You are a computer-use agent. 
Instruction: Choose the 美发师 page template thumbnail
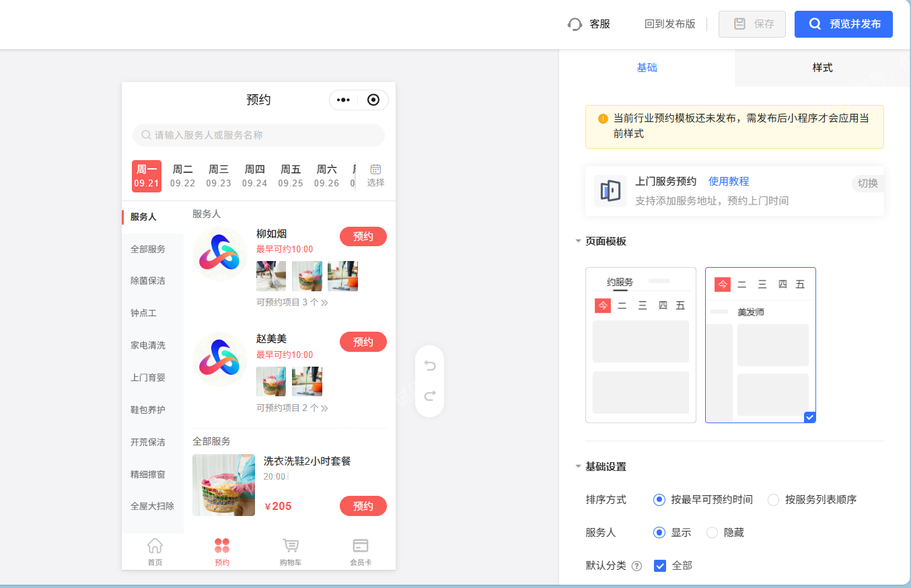click(760, 345)
